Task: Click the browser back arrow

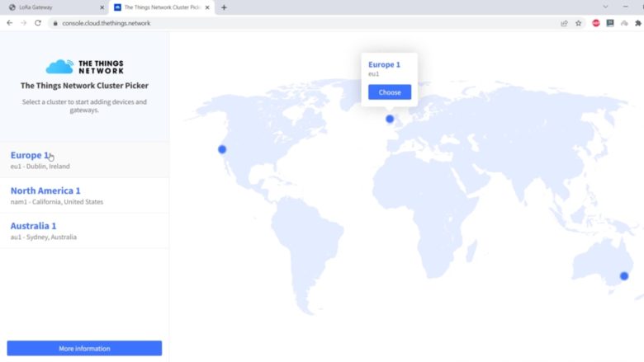Action: [x=9, y=23]
